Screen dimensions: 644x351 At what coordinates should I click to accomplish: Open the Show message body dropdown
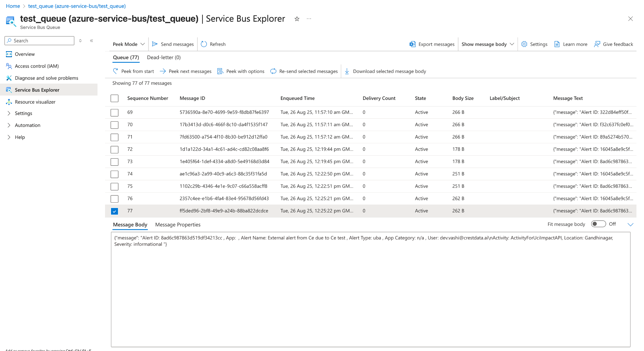[488, 44]
